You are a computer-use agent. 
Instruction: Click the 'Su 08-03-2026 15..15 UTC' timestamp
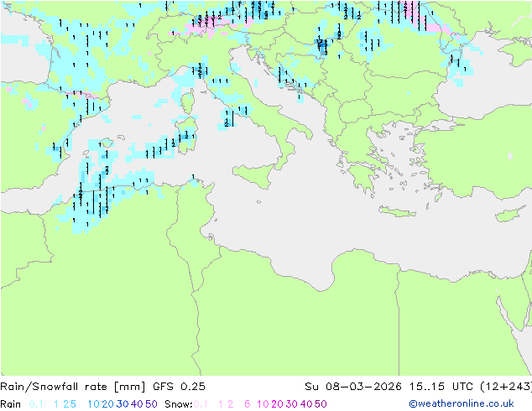click(389, 387)
